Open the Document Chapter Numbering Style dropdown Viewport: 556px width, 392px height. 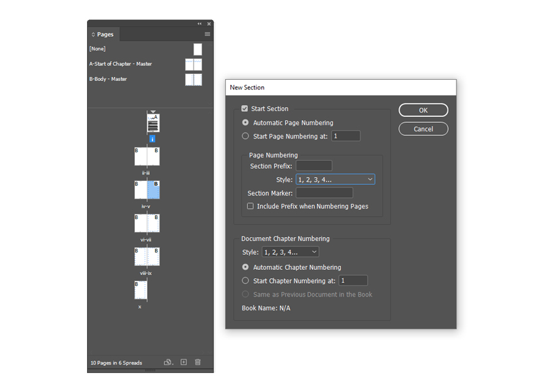(290, 252)
